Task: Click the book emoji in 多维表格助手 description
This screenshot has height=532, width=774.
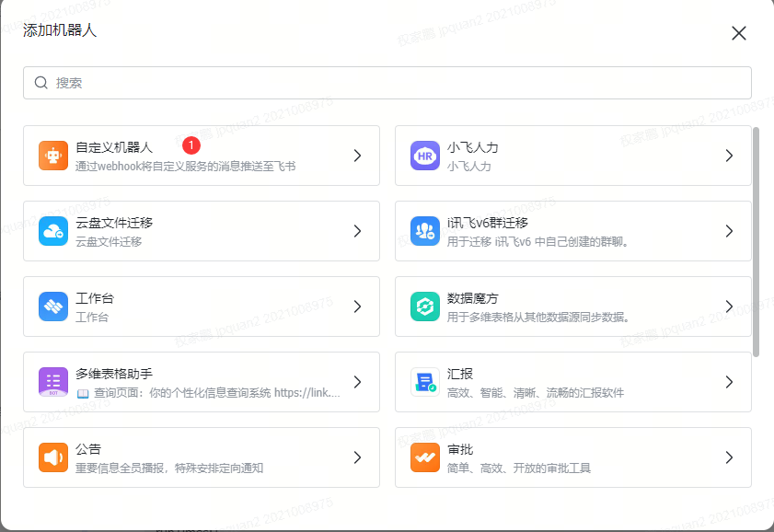Action: pyautogui.click(x=83, y=393)
